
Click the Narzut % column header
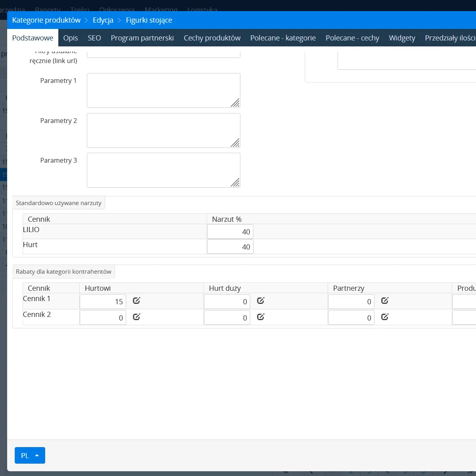pyautogui.click(x=227, y=219)
